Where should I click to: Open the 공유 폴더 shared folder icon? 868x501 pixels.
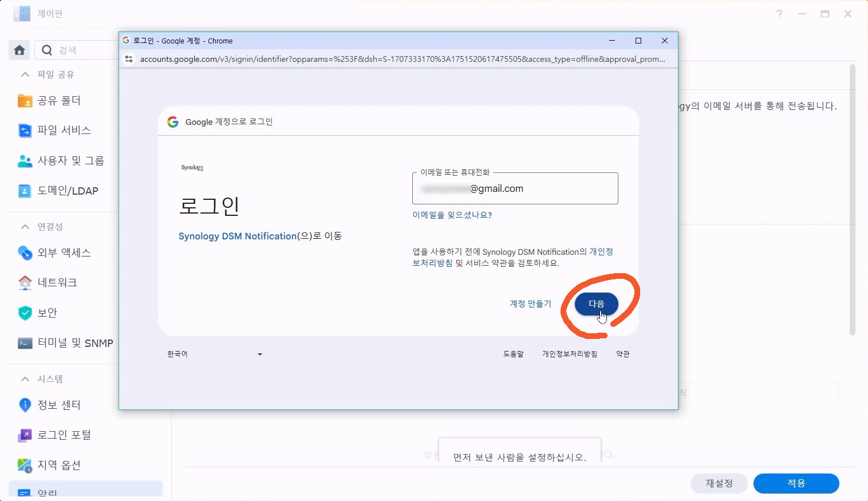[25, 101]
